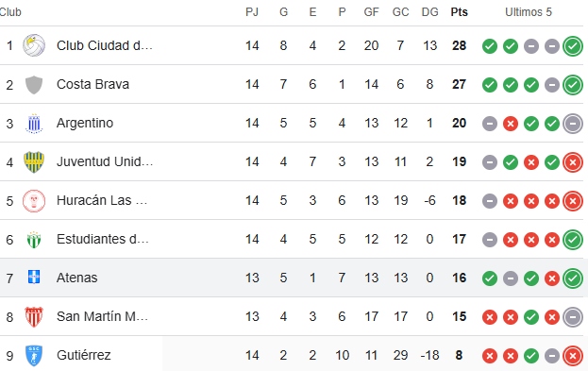Click the Club Ciudad crest icon
This screenshot has height=371, width=588.
pos(34,45)
